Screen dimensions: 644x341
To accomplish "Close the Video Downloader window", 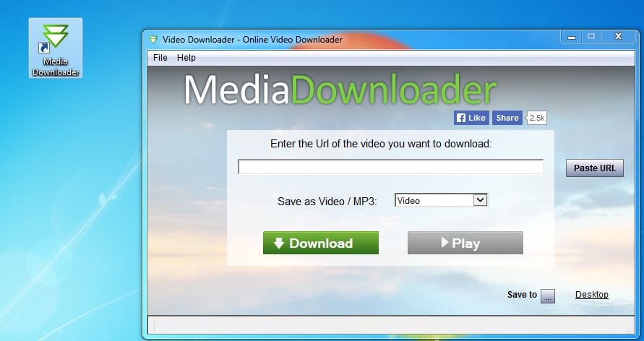I will pyautogui.click(x=618, y=37).
